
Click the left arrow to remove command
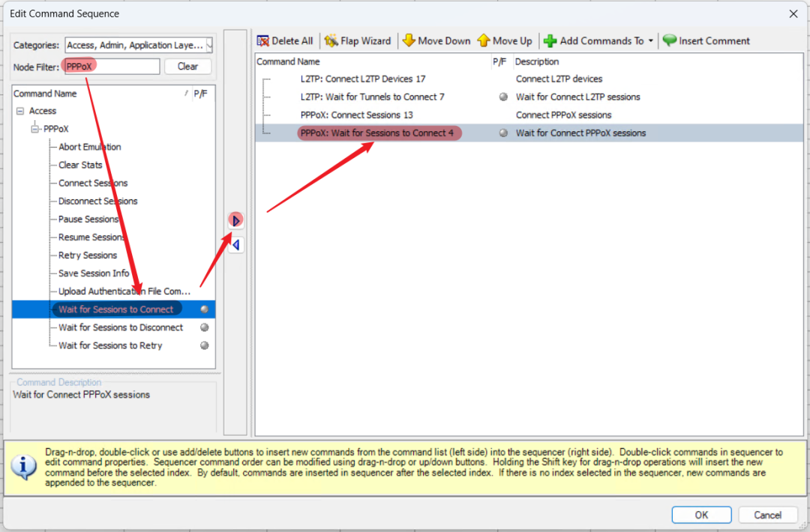236,245
